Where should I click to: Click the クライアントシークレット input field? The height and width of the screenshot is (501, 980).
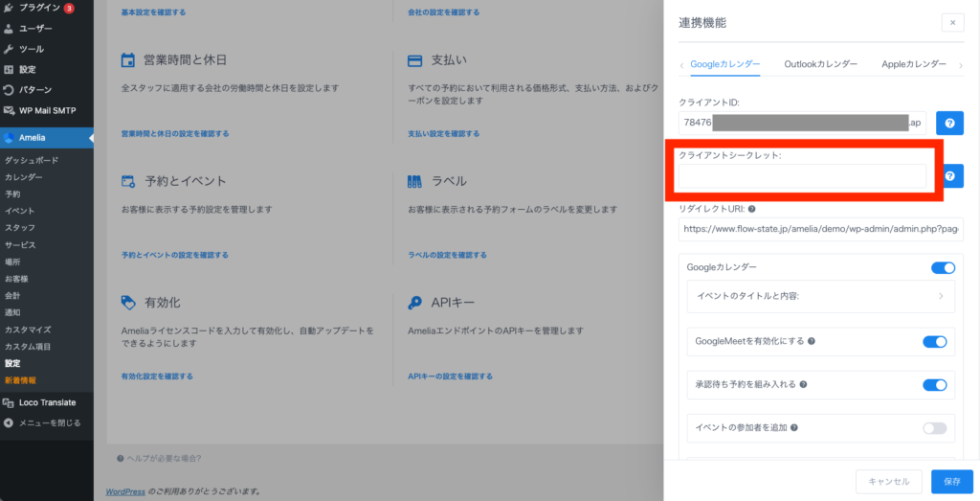coord(802,176)
